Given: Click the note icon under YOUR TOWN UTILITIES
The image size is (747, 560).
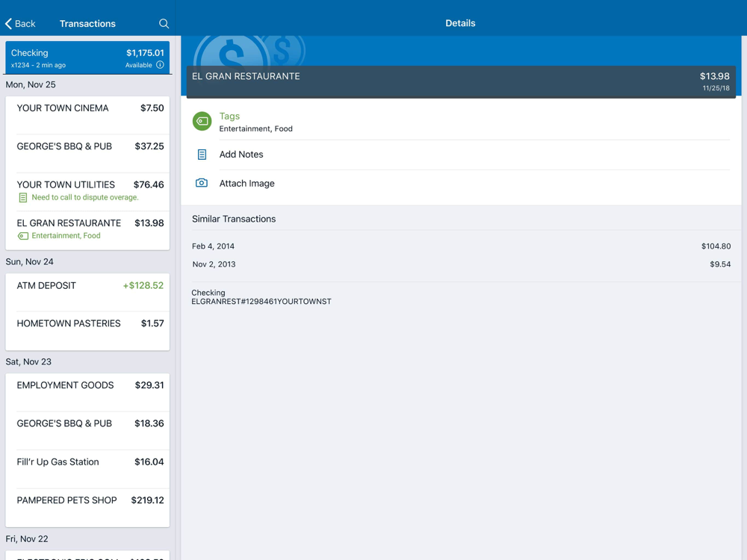Looking at the screenshot, I should (x=23, y=197).
